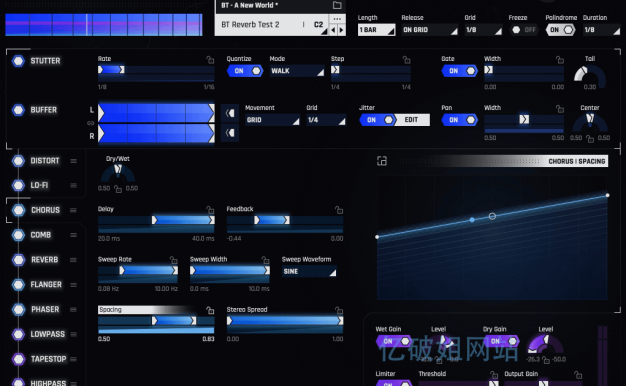The image size is (626, 386).
Task: Go to the previous preset arrow
Action: pyautogui.click(x=333, y=30)
